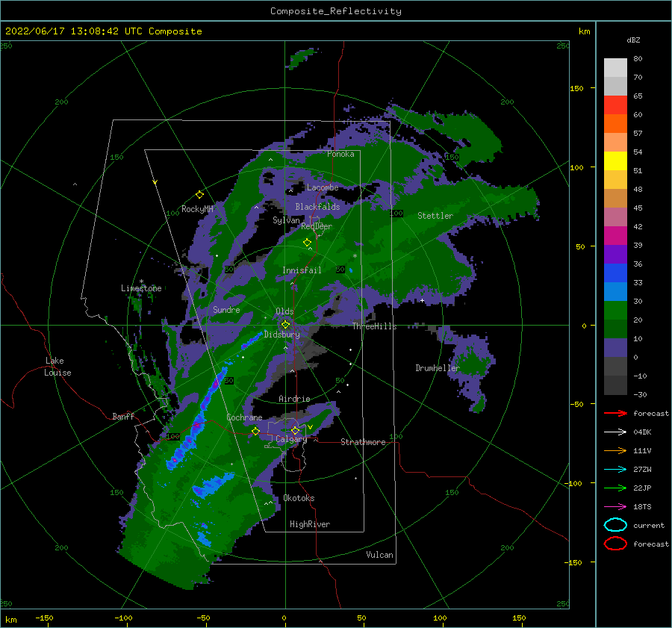Click the Lacombe city label
Image resolution: width=672 pixels, height=628 pixels.
323,187
